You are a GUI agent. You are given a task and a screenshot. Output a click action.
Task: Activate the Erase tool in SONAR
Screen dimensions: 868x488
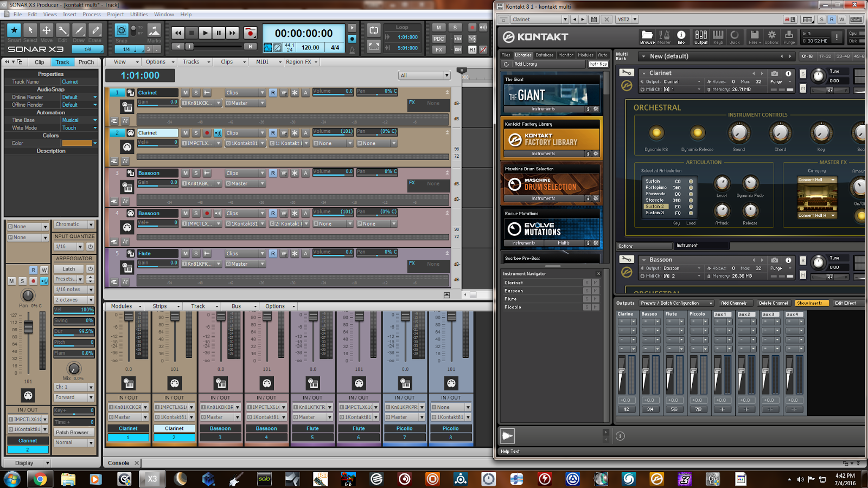click(95, 30)
